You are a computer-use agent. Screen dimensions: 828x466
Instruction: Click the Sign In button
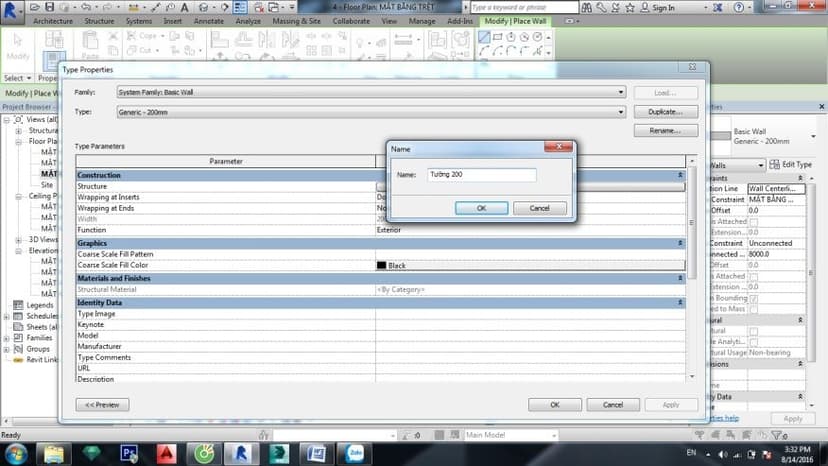tap(658, 7)
